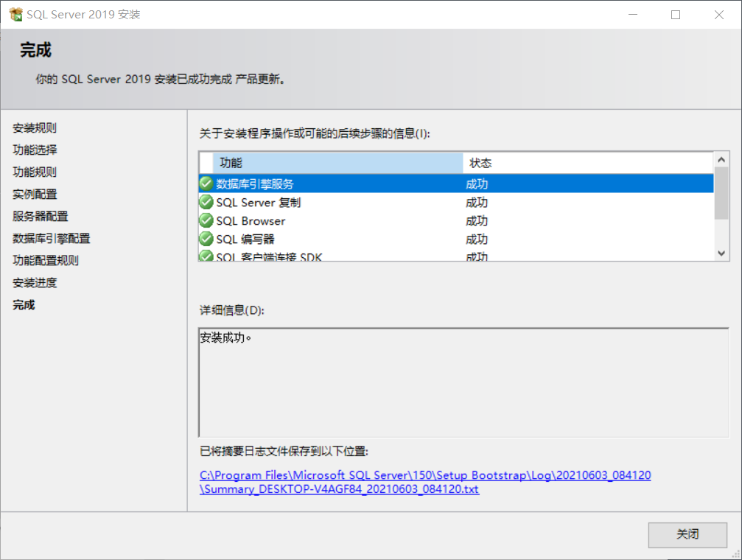Click the bold 完成 step in sidebar
The width and height of the screenshot is (742, 560).
(24, 305)
